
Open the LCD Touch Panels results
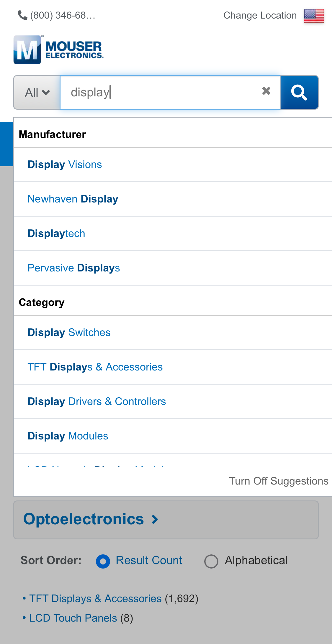73,618
